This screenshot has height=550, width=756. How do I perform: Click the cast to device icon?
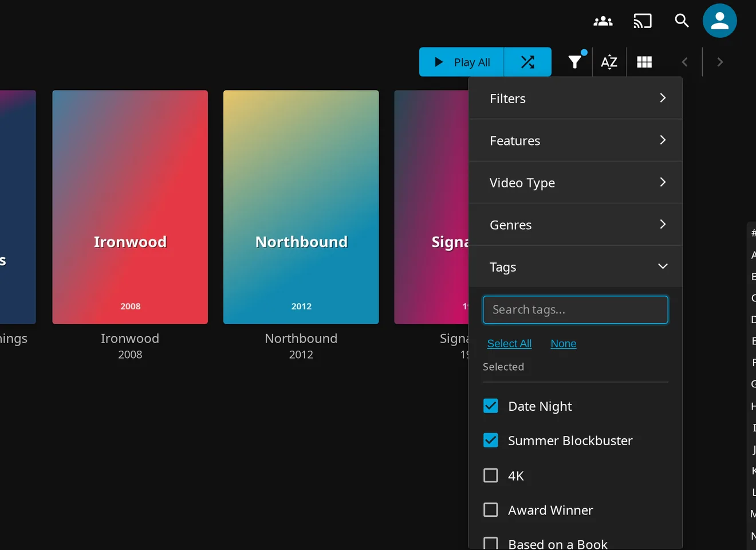pyautogui.click(x=643, y=21)
